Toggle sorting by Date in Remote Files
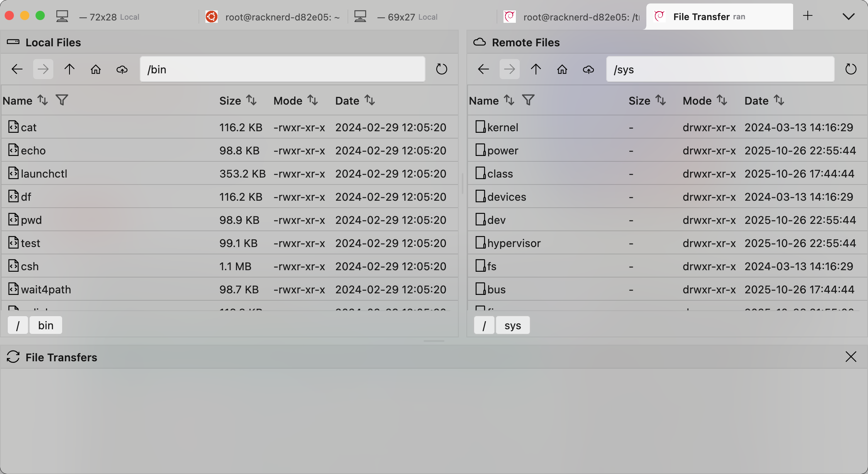Viewport: 868px width, 474px height. pyautogui.click(x=780, y=100)
